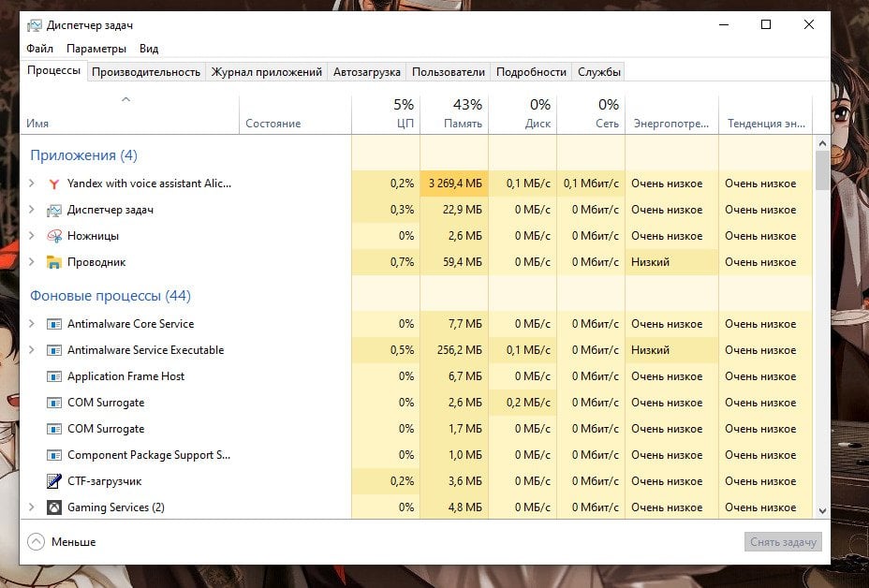Select the Gaming Services Xbox icon
The height and width of the screenshot is (588, 869).
53,507
